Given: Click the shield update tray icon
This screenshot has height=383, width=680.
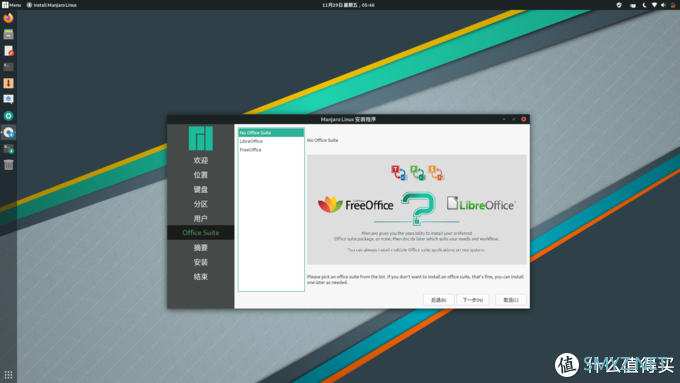Looking at the screenshot, I should (x=619, y=5).
